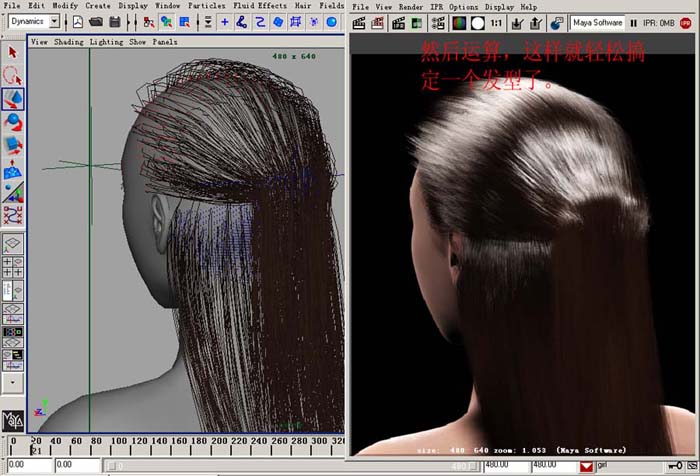
Task: Open the Hair menu
Action: pyautogui.click(x=303, y=5)
